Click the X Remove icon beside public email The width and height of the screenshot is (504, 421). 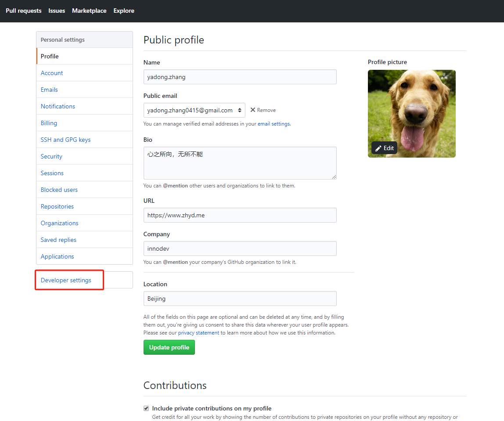(253, 110)
